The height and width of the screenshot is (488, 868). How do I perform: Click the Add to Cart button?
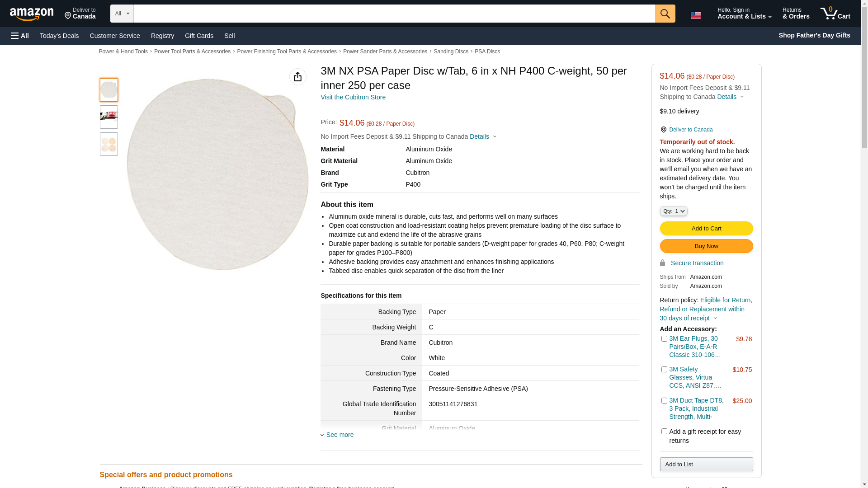click(706, 228)
